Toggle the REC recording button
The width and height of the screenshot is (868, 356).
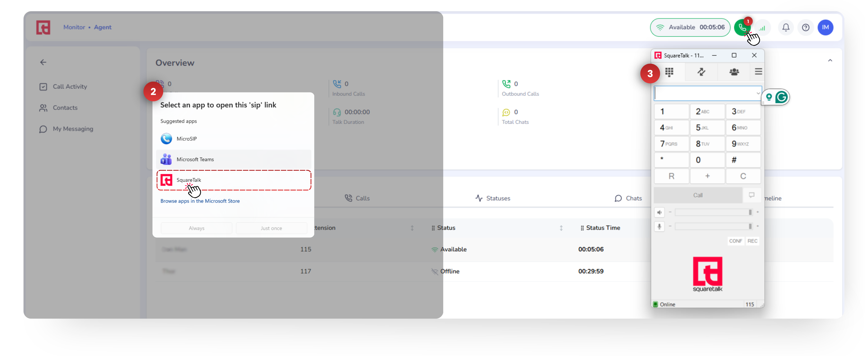click(x=752, y=241)
